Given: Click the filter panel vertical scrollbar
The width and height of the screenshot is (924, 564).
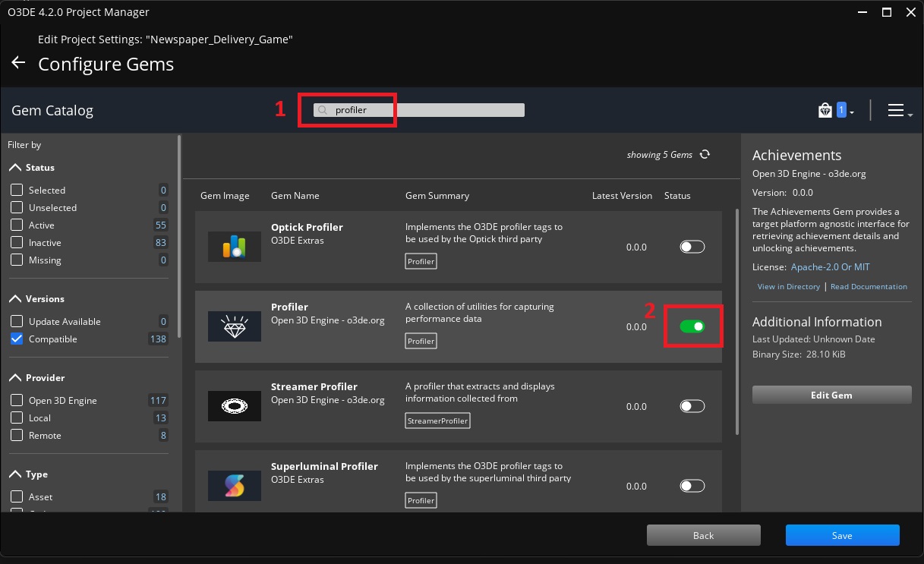Looking at the screenshot, I should coord(179,236).
